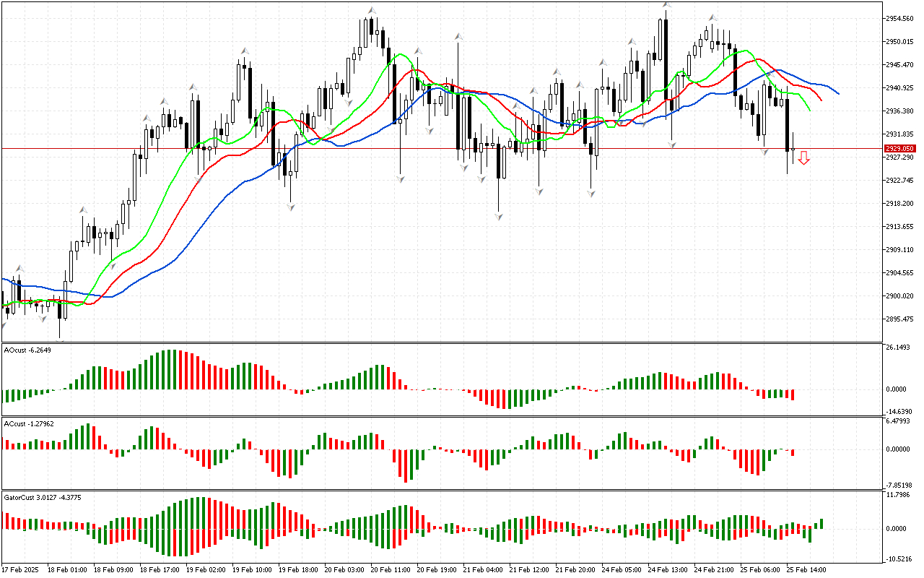Click the AOcust -6.2649 indicator label
The width and height of the screenshot is (924, 578).
28,350
